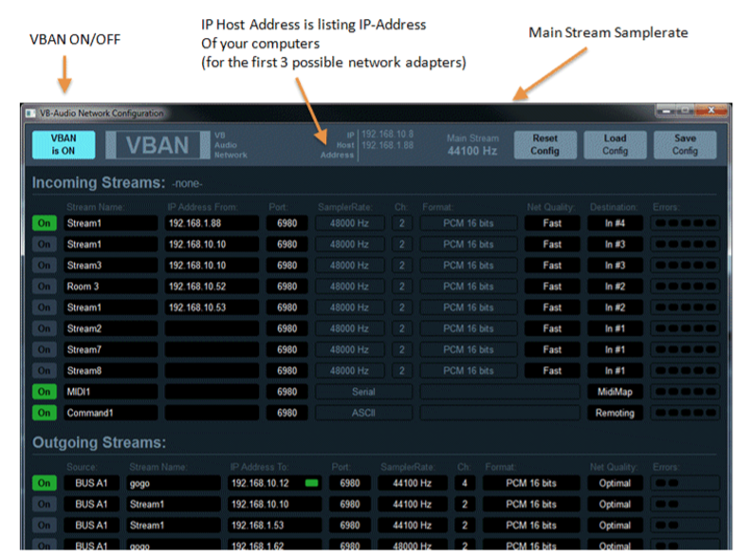Image resolution: width=756 pixels, height=558 pixels.
Task: Open ASCII format selector for Command1
Action: (363, 413)
